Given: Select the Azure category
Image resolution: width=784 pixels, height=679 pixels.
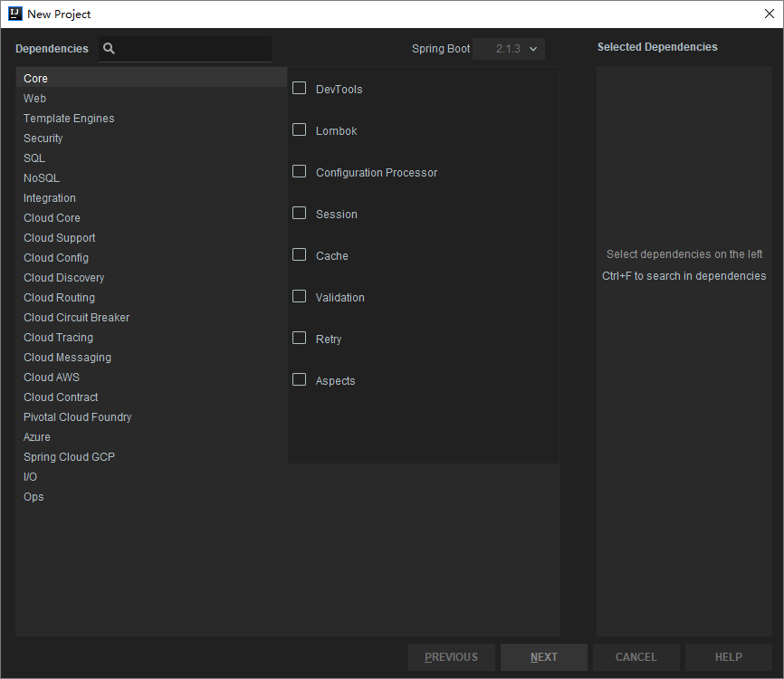Looking at the screenshot, I should click(151, 437).
